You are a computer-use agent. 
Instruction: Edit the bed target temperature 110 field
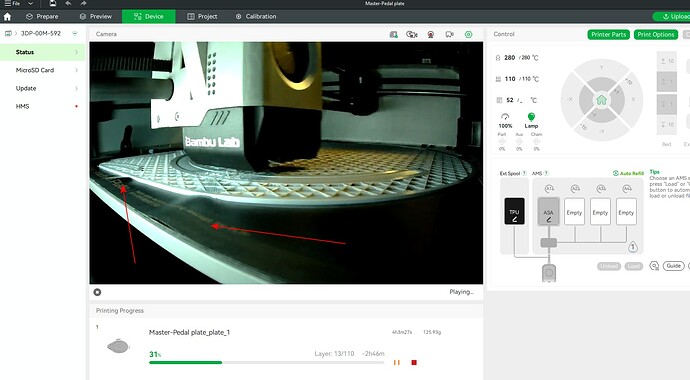(x=527, y=79)
